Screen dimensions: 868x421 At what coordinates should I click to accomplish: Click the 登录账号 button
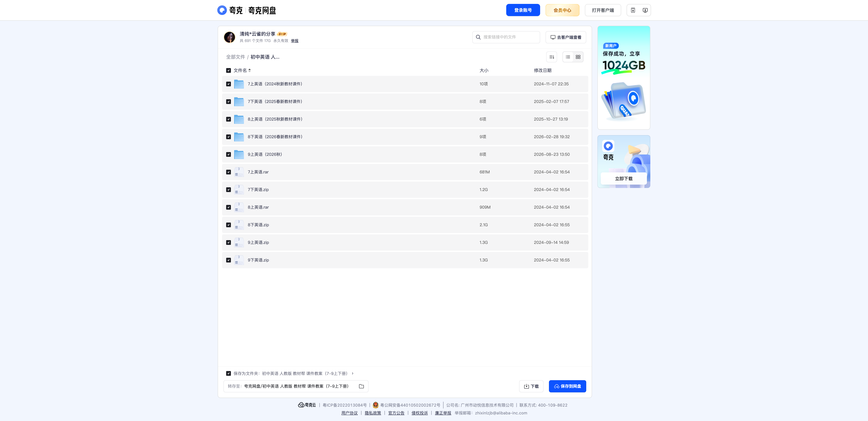point(523,10)
